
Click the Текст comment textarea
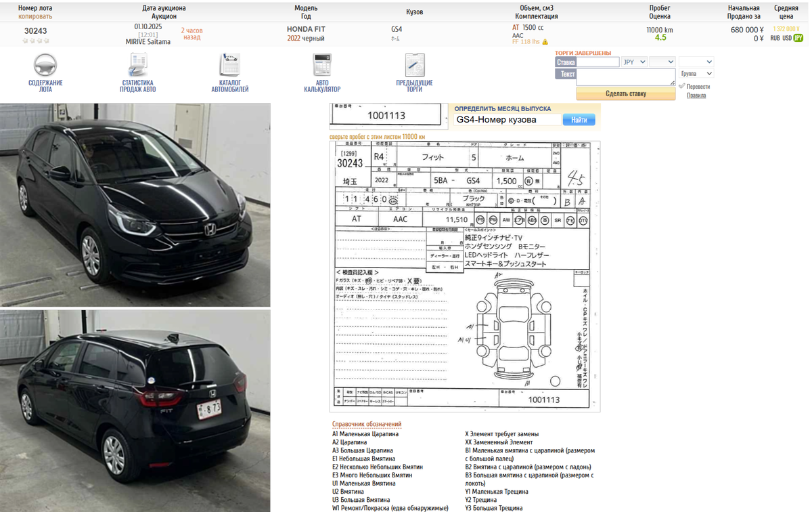[x=626, y=77]
